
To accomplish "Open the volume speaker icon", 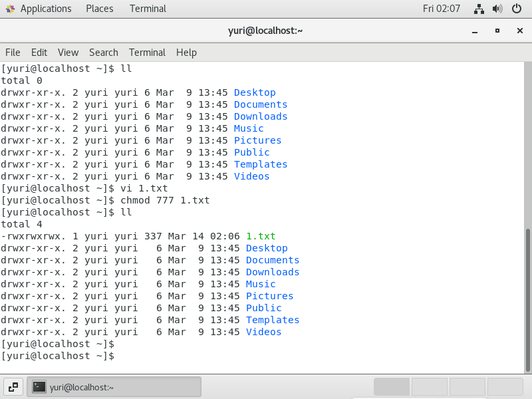I will coord(497,9).
